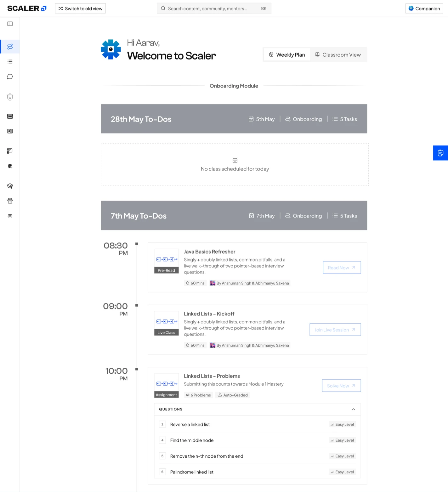Open the chat bubble icon in sidebar
The image size is (448, 492).
[10, 77]
